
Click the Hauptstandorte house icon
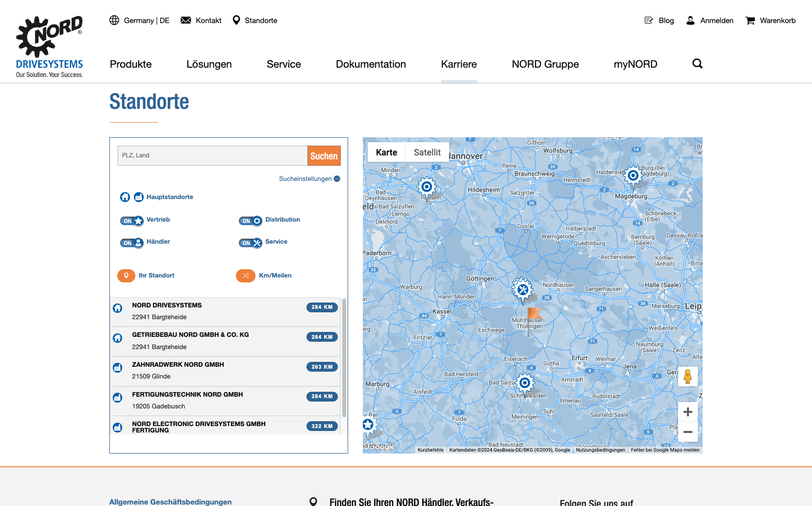click(125, 197)
